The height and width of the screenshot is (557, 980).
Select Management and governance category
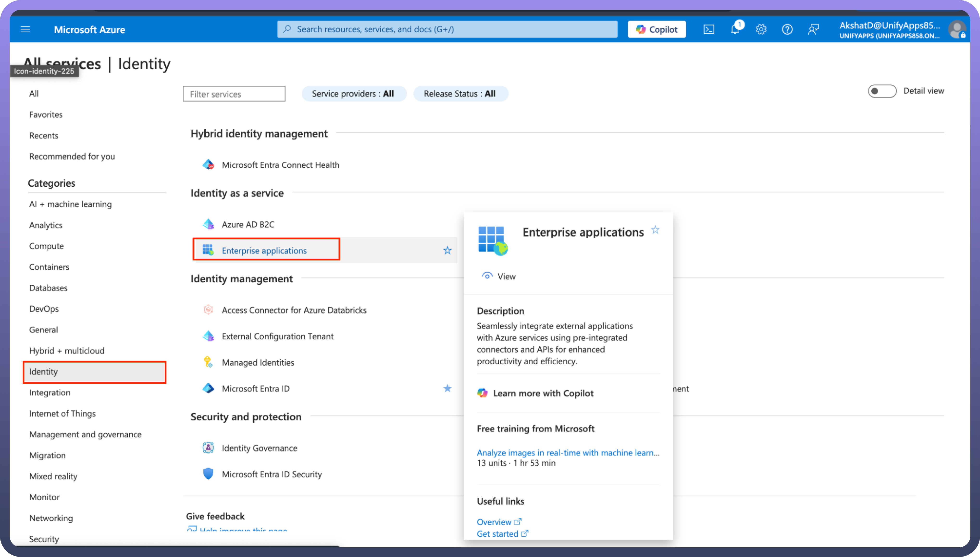86,435
